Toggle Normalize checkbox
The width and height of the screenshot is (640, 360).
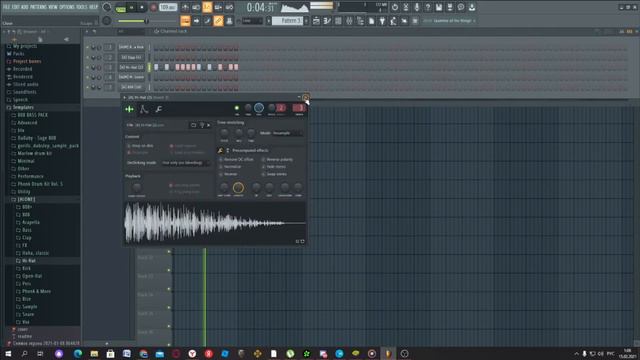(x=221, y=167)
